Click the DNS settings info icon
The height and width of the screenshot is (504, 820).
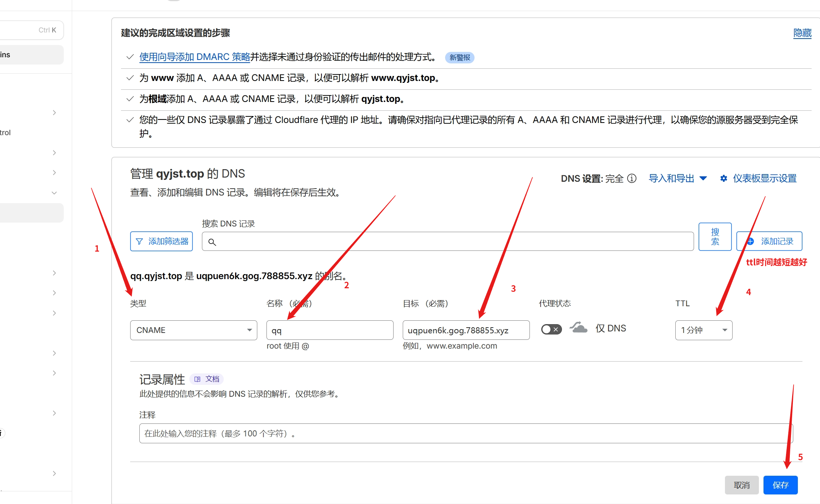pos(632,178)
